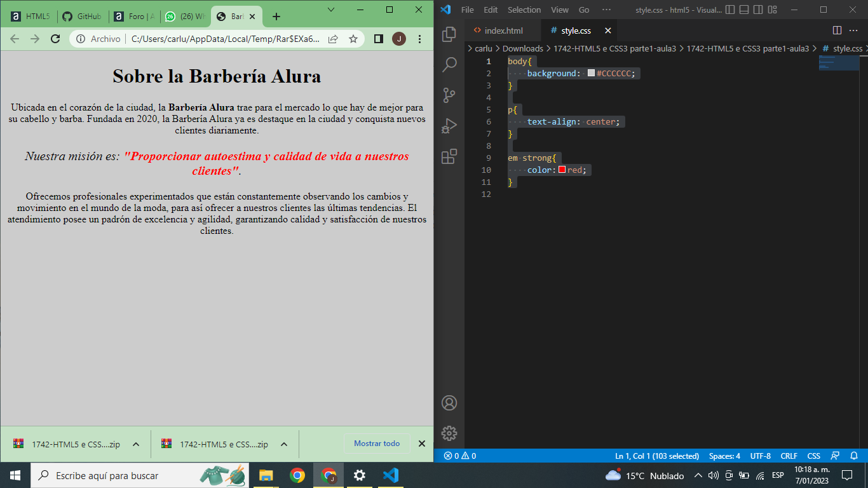Screen dimensions: 868x488
Task: Click the red color swatch
Action: pos(562,170)
